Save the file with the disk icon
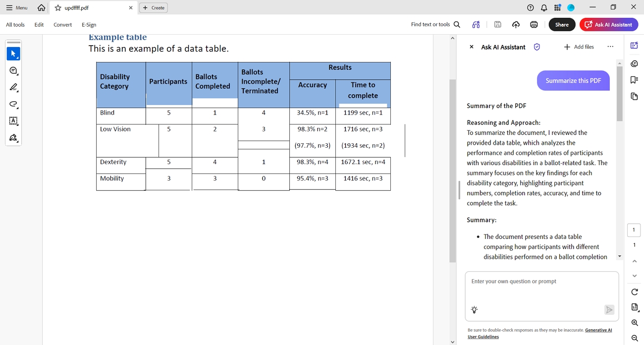The height and width of the screenshot is (345, 644). pyautogui.click(x=498, y=24)
